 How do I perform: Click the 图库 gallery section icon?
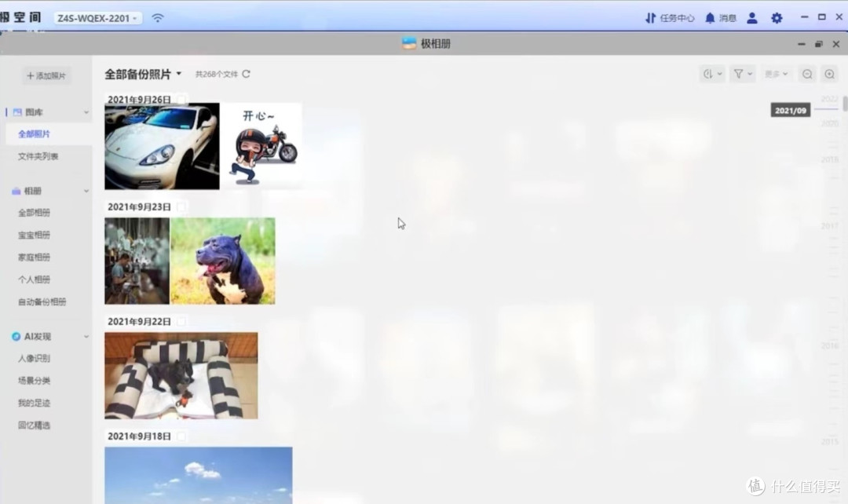17,112
